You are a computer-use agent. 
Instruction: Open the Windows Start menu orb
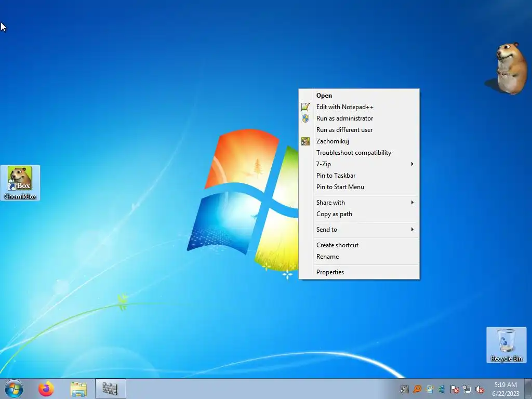[x=14, y=389]
